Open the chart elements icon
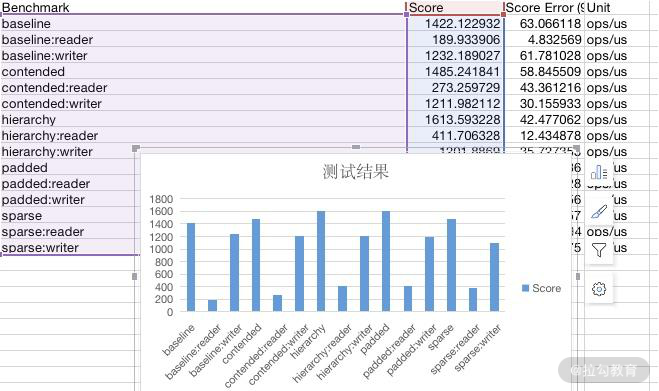 pos(599,172)
